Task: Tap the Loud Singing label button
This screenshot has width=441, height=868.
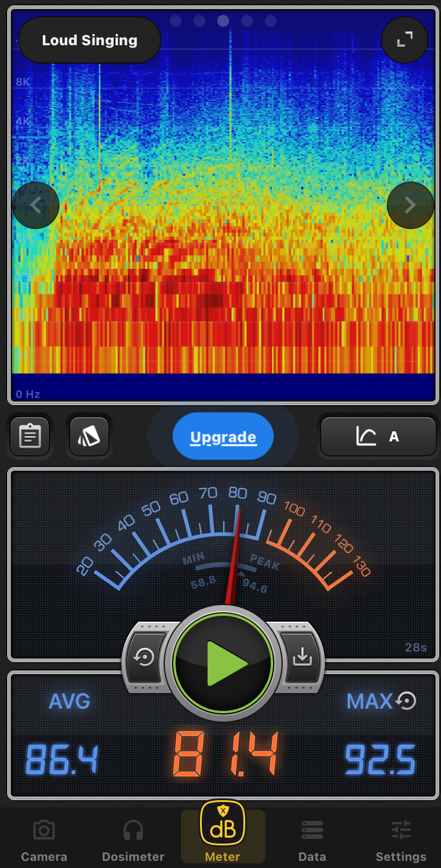Action: 90,40
